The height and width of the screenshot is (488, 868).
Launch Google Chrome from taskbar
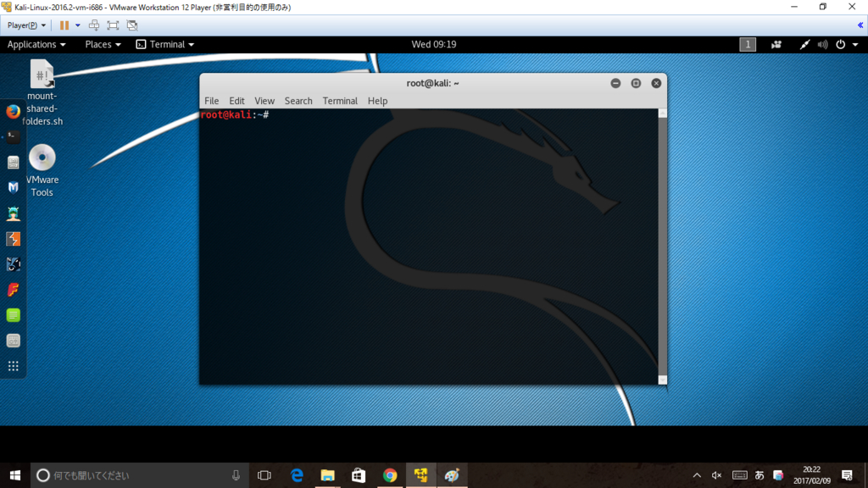point(390,475)
